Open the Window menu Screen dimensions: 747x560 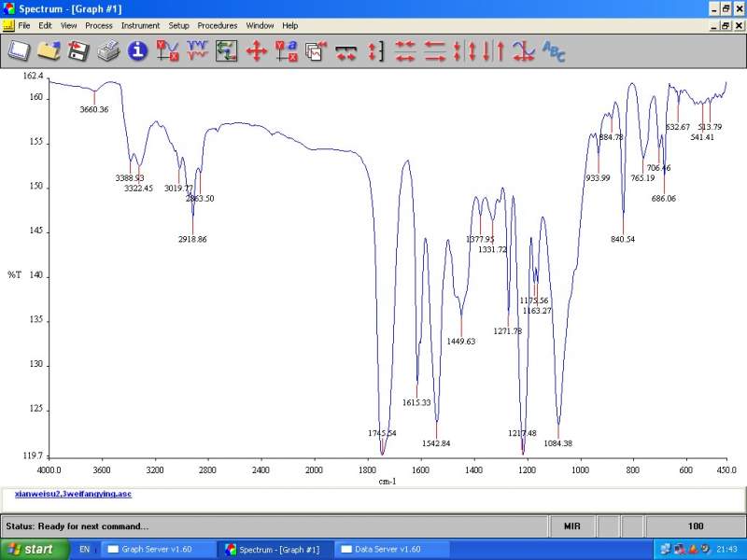pyautogui.click(x=260, y=26)
